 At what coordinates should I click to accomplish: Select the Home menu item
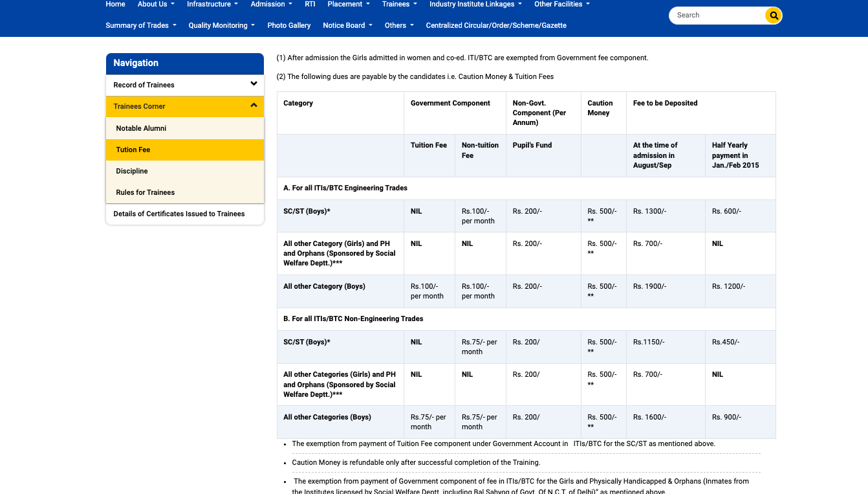pyautogui.click(x=115, y=4)
